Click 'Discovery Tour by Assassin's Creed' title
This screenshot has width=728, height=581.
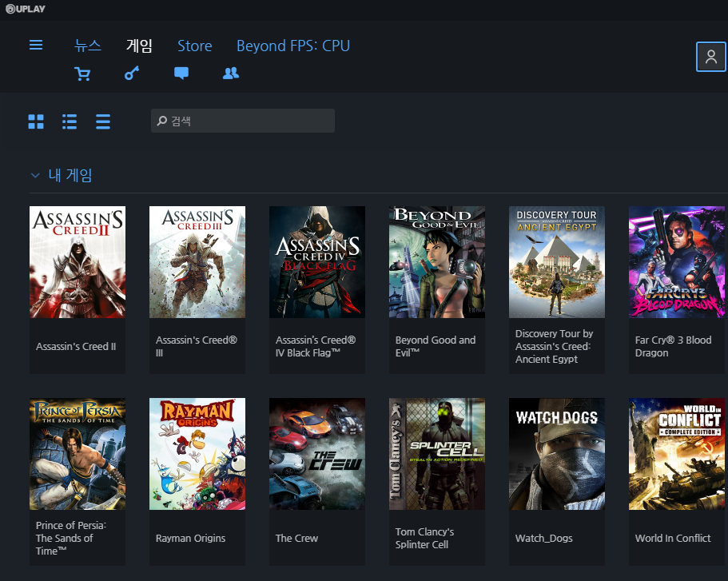point(555,347)
